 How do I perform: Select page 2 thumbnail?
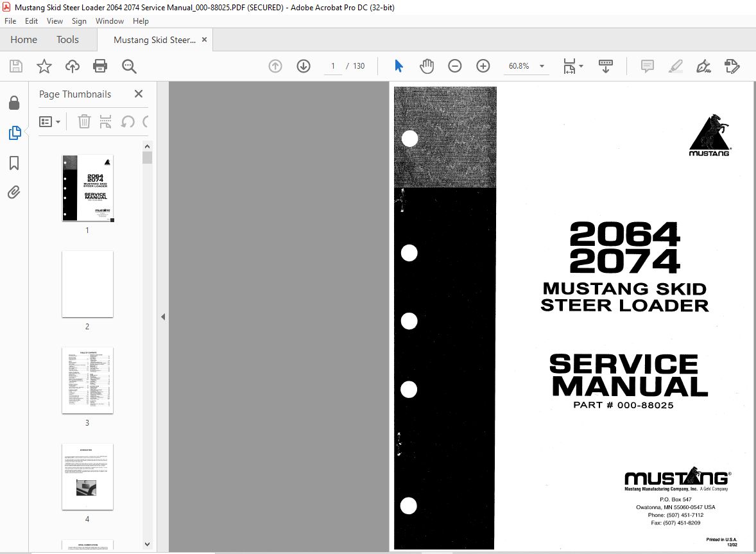pyautogui.click(x=87, y=284)
